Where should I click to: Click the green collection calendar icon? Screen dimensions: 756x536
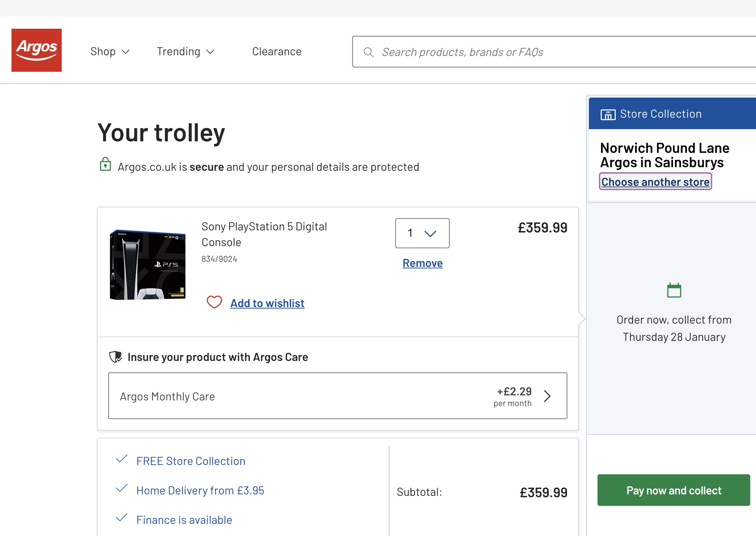tap(674, 290)
